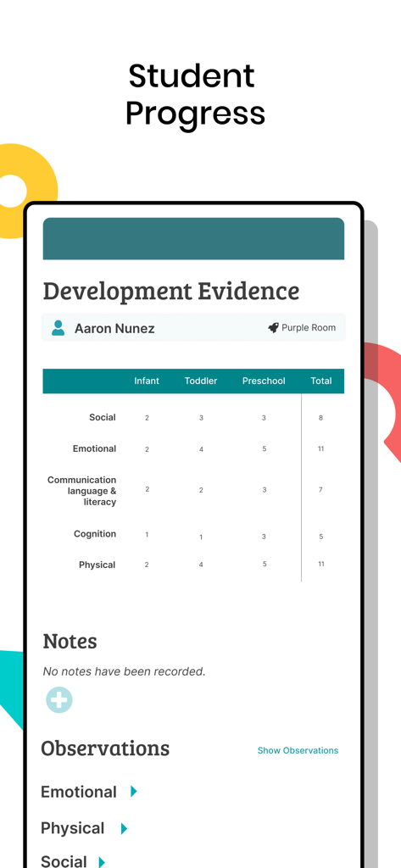Select the Toddler column header

[201, 381]
